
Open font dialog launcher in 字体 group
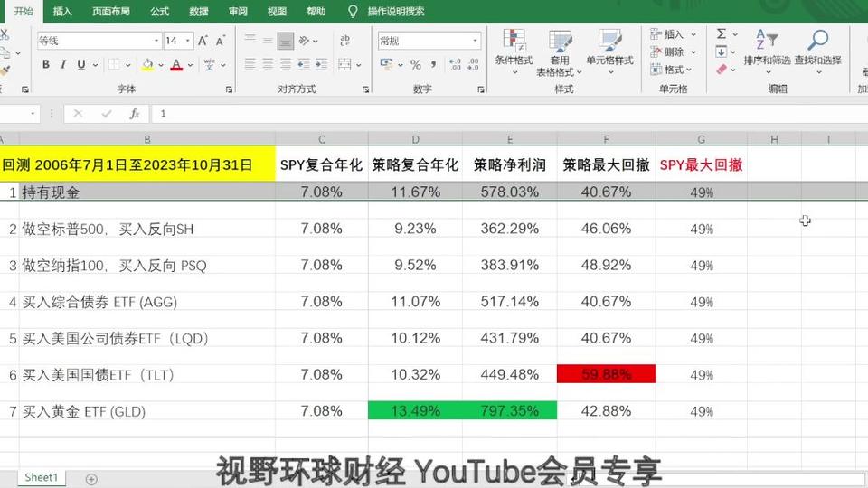point(229,89)
